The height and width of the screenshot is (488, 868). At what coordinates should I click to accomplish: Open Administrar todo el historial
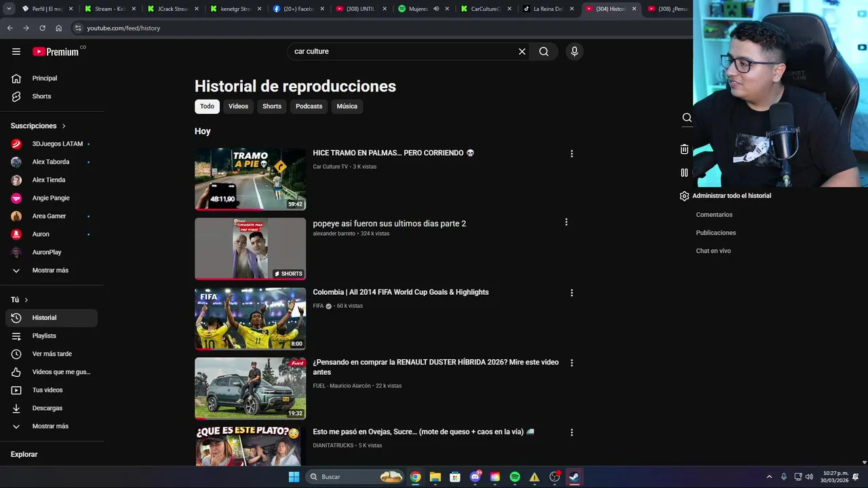(x=732, y=196)
